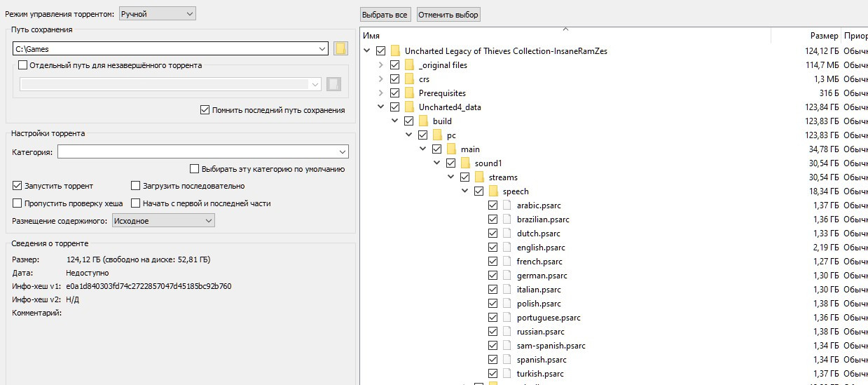Click the Uncharted4_data folder icon
This screenshot has width=868, height=385.
pos(409,107)
